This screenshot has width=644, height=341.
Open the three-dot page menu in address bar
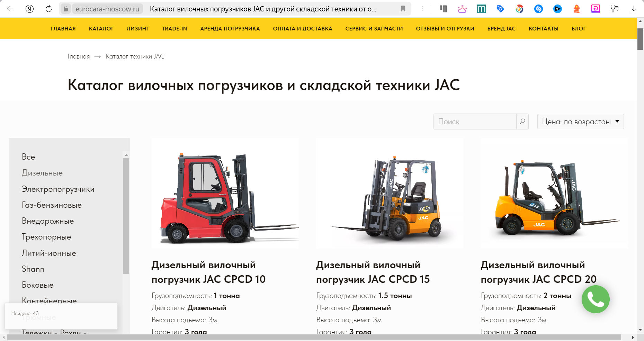click(422, 9)
